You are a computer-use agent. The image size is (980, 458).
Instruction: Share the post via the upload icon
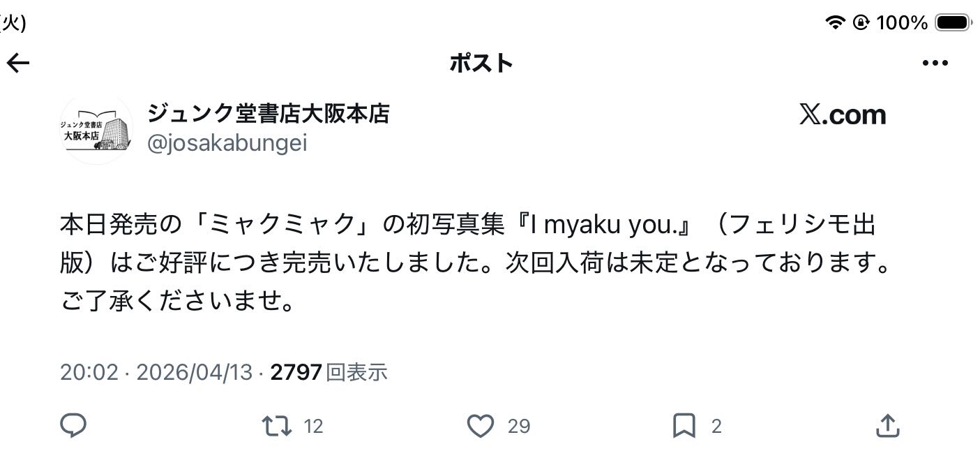pos(887,425)
